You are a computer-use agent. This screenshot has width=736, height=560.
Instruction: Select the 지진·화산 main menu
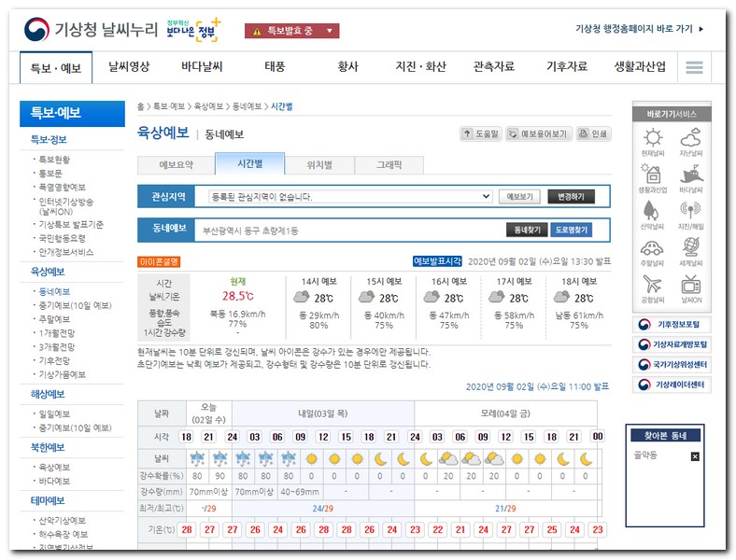coord(420,66)
